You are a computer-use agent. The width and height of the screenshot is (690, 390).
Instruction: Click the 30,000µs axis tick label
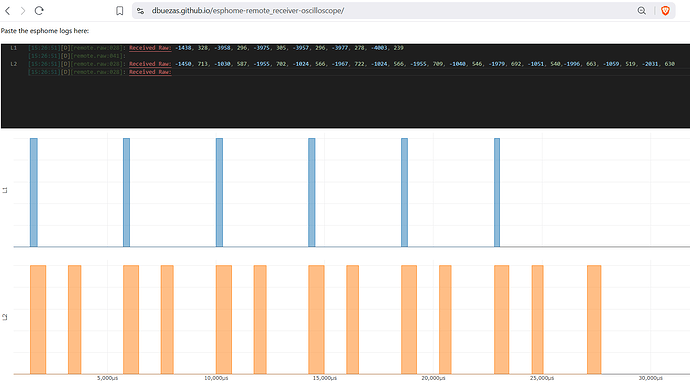[650, 378]
